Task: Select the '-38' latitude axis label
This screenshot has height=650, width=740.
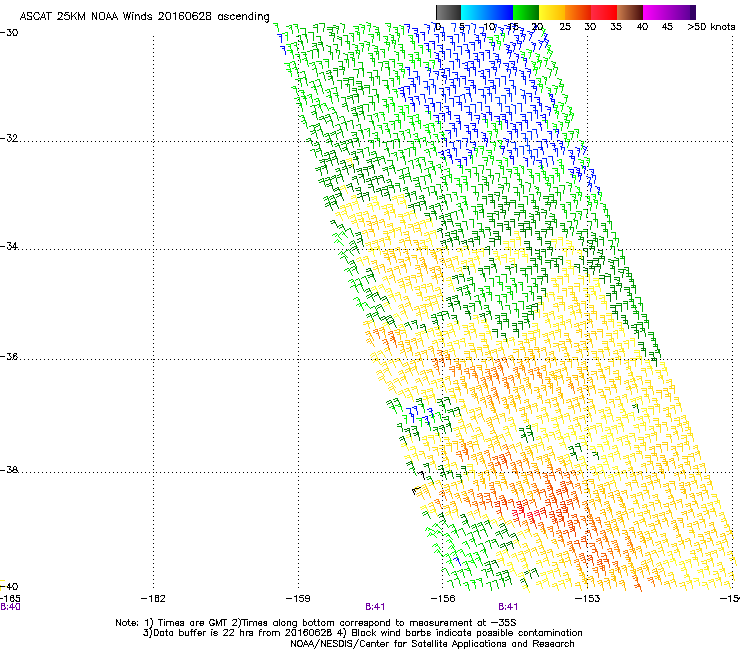Action: (9, 470)
